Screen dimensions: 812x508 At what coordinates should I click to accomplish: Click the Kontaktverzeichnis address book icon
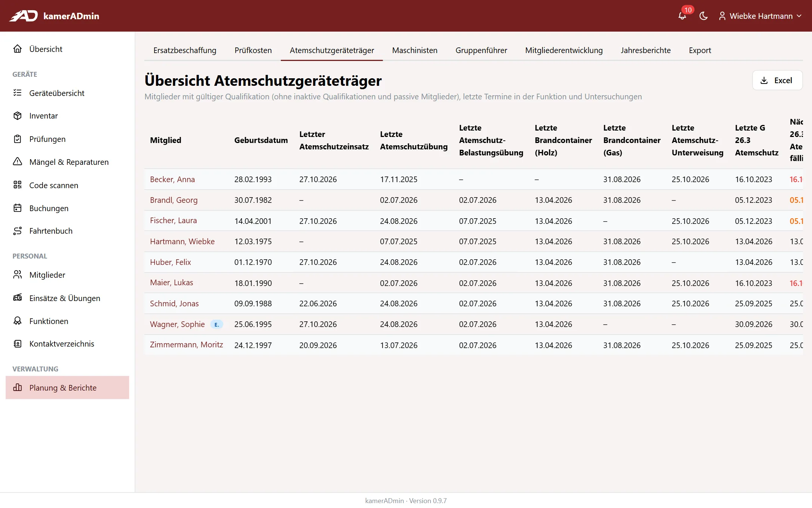point(18,344)
